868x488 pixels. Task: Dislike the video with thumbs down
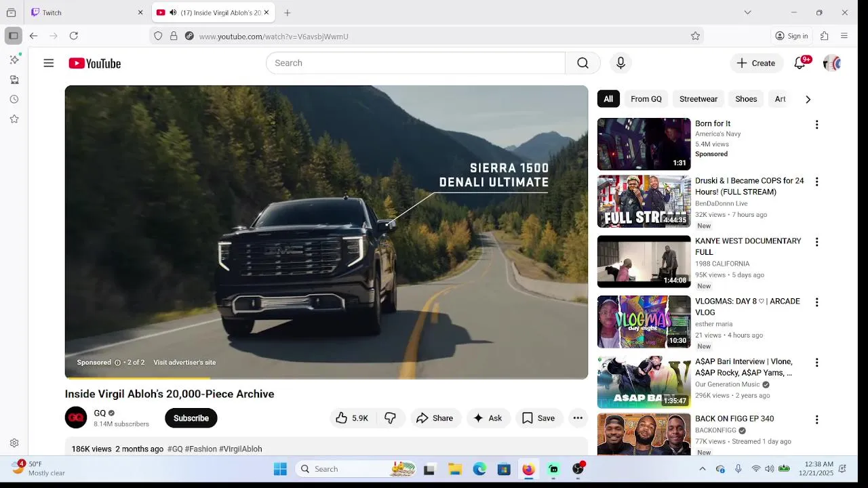(x=390, y=418)
